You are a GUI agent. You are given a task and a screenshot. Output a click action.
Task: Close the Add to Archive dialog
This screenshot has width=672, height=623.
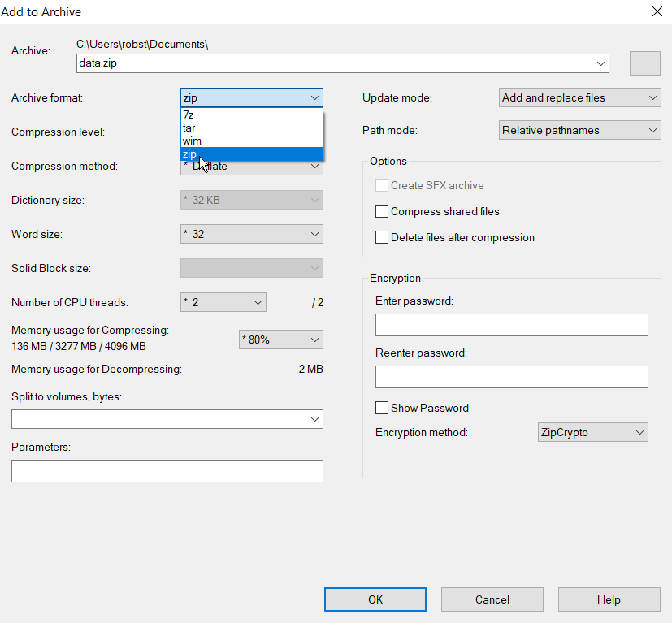pyautogui.click(x=657, y=11)
